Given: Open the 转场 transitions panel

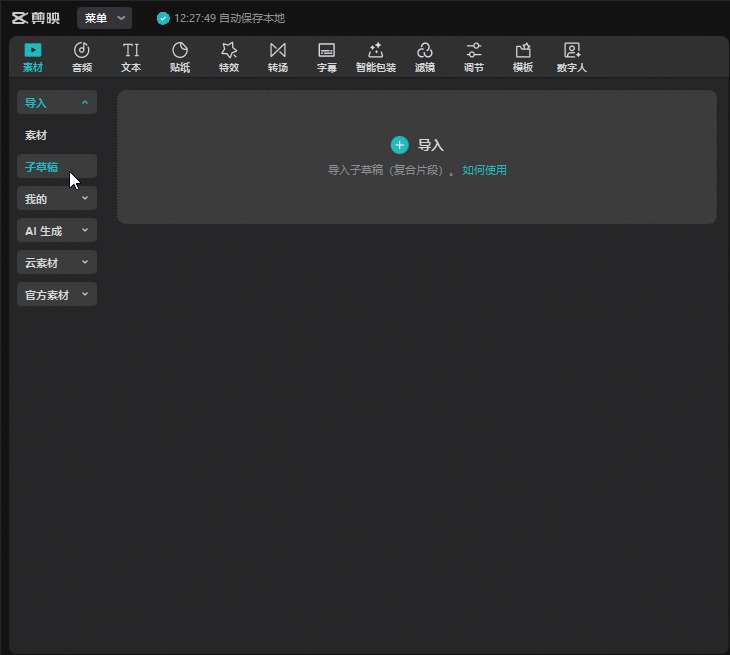Looking at the screenshot, I should [278, 57].
